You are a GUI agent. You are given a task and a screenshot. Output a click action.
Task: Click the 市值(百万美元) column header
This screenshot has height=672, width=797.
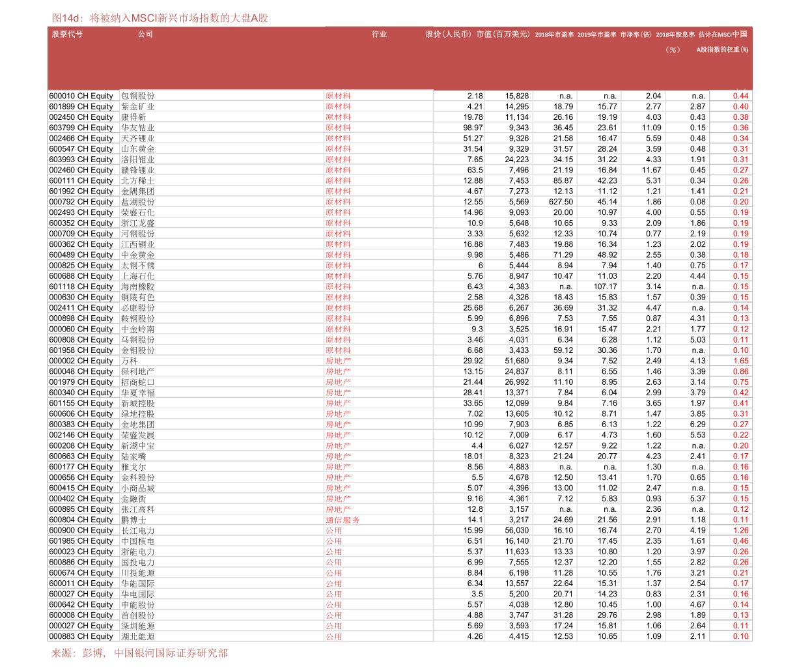point(503,35)
